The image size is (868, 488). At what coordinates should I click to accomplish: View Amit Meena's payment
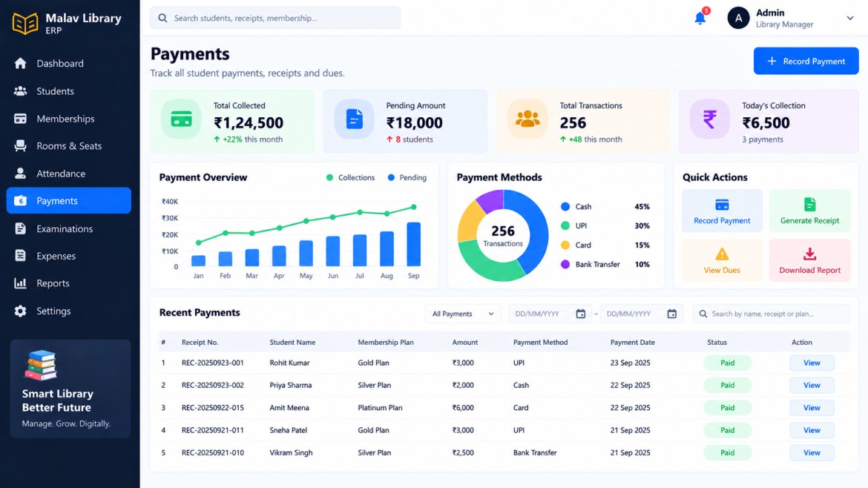(x=812, y=408)
